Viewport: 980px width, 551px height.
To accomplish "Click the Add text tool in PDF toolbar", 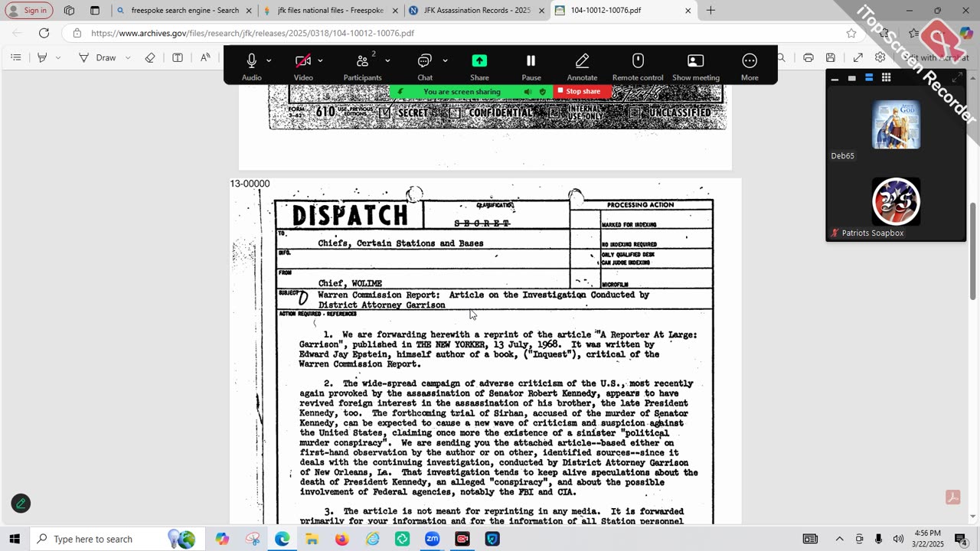I will [178, 57].
